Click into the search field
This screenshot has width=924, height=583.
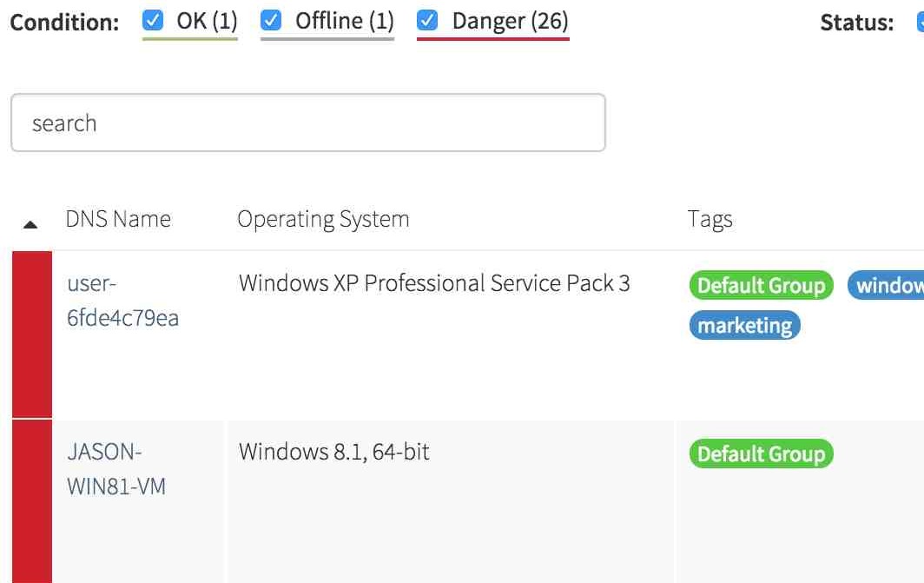(x=307, y=123)
